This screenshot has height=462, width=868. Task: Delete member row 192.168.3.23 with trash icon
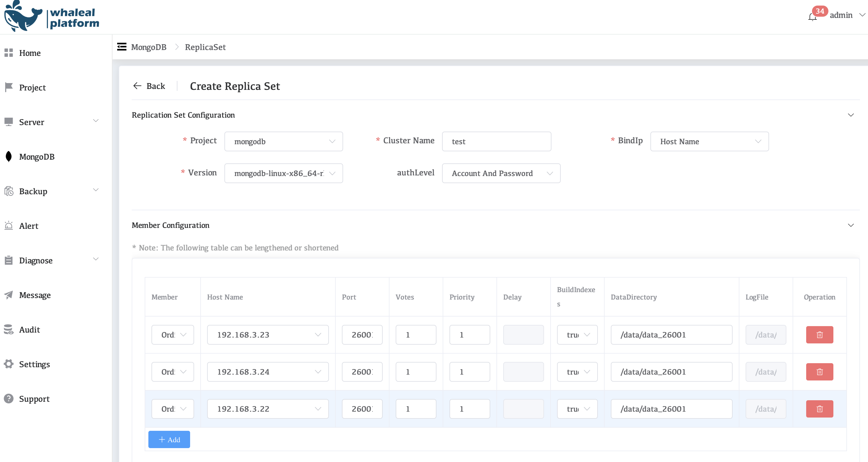click(819, 335)
